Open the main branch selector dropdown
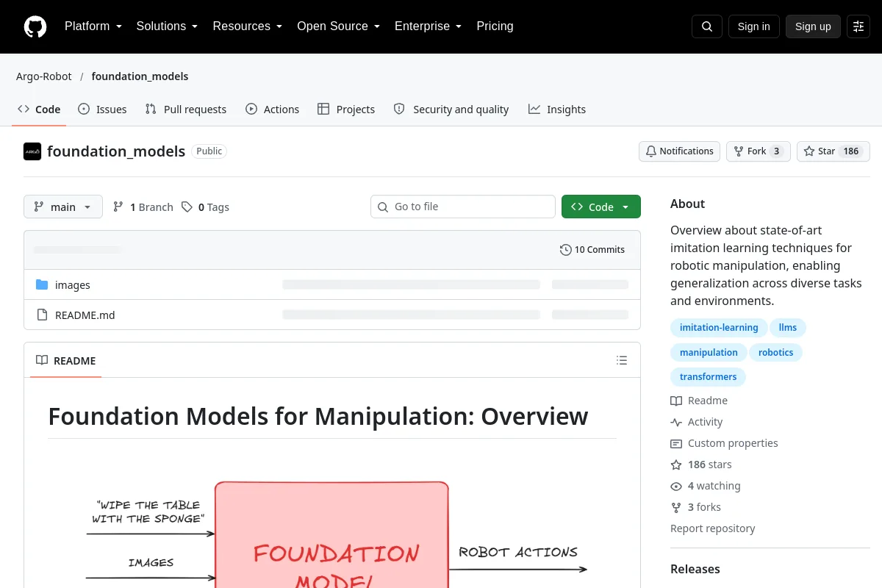Image resolution: width=882 pixels, height=588 pixels. (63, 207)
